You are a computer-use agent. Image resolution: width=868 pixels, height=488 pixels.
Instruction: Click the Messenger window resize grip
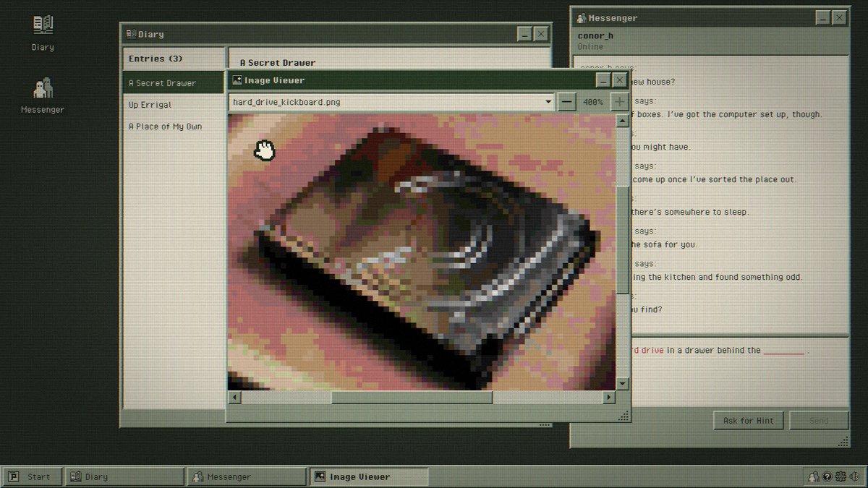click(x=843, y=441)
